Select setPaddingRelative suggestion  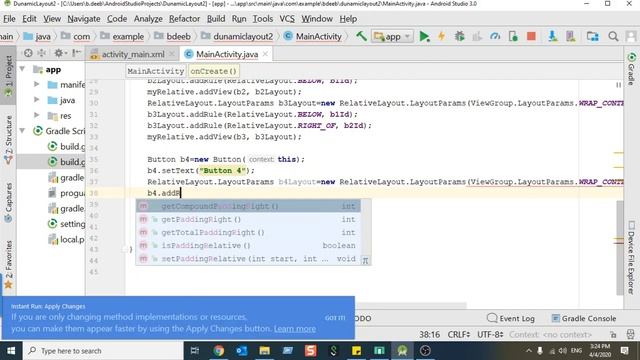point(248,258)
